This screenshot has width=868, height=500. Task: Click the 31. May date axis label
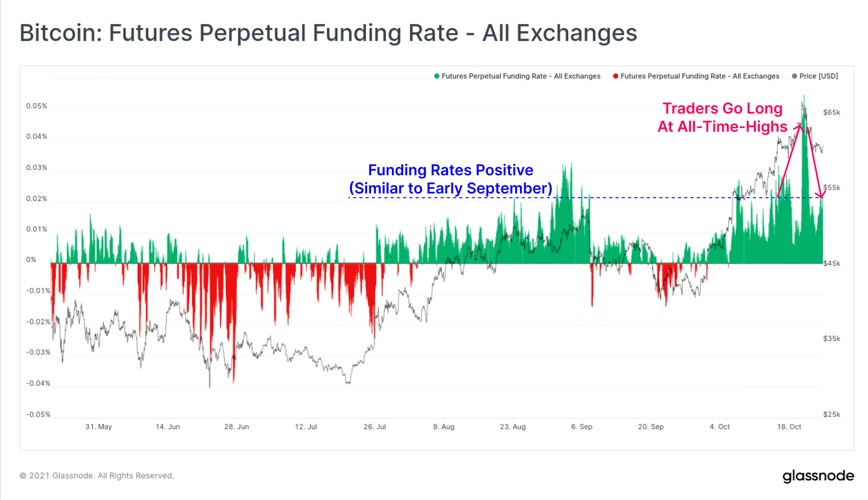click(99, 427)
